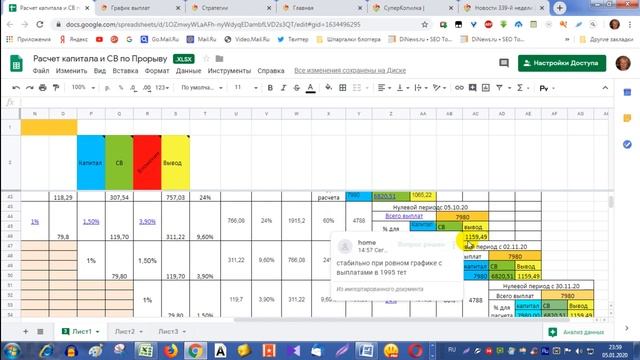
Task: Apply strikethrough formatting
Action: [x=297, y=88]
